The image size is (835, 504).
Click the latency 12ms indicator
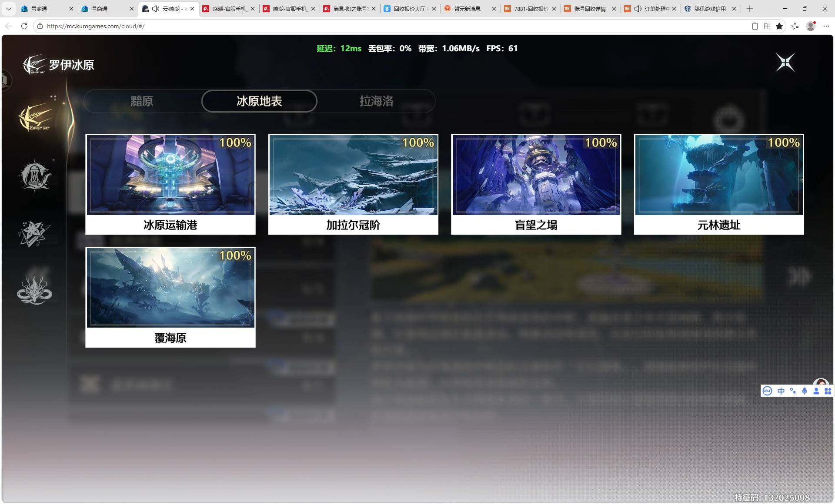click(x=339, y=49)
